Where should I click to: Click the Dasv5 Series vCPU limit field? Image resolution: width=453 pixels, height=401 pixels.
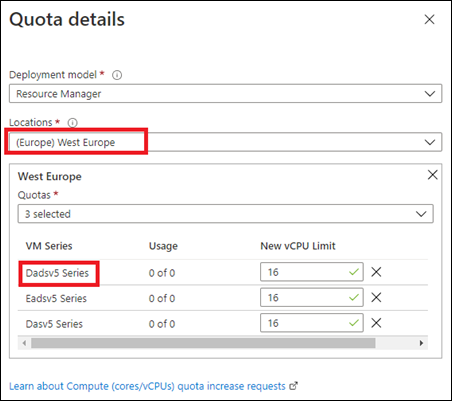click(x=311, y=323)
